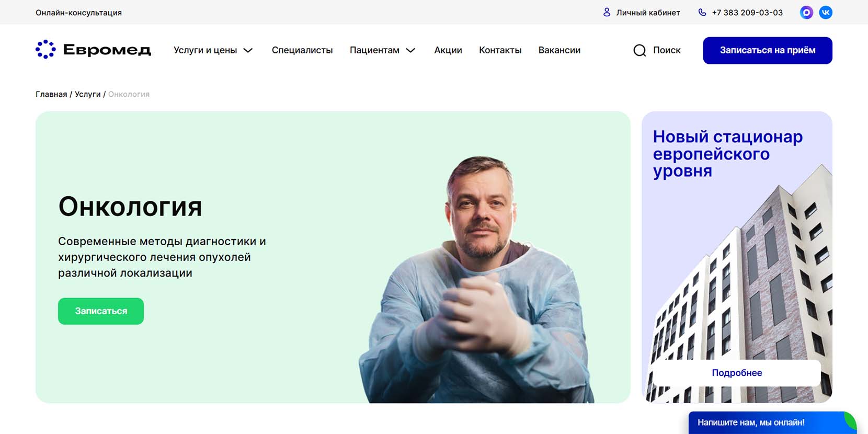Screen dimensions: 868x434
Task: Go to Главная in breadcrumbs
Action: pyautogui.click(x=51, y=94)
